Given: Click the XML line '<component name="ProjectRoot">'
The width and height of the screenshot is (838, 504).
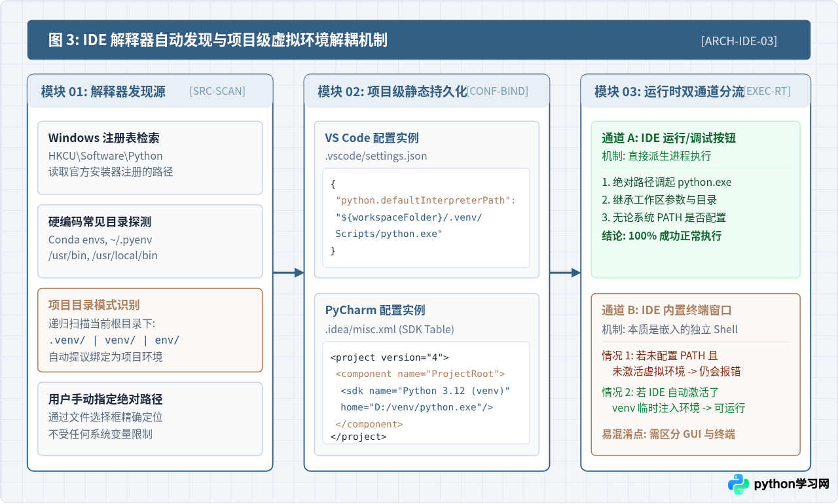Looking at the screenshot, I should 420,374.
